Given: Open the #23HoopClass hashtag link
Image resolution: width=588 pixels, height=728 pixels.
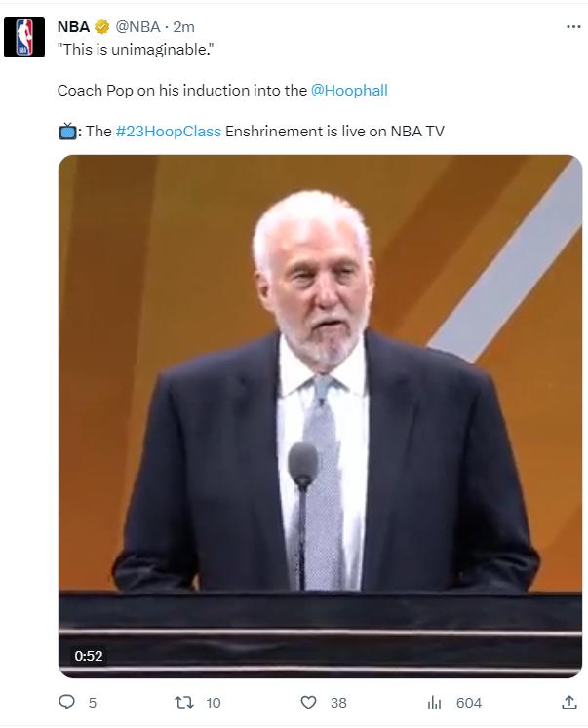Looking at the screenshot, I should [x=168, y=132].
